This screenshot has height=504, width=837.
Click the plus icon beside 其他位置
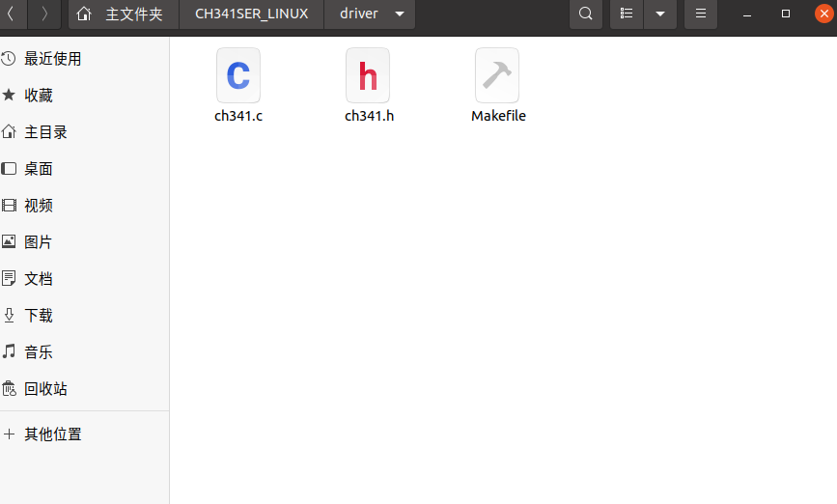coord(9,434)
